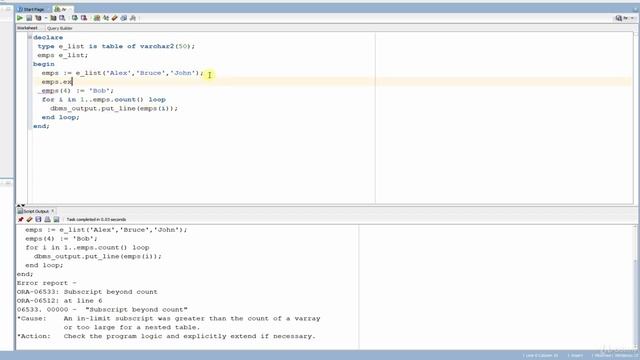
Task: Click the split handle arrows above Script Output
Action: tap(21, 205)
